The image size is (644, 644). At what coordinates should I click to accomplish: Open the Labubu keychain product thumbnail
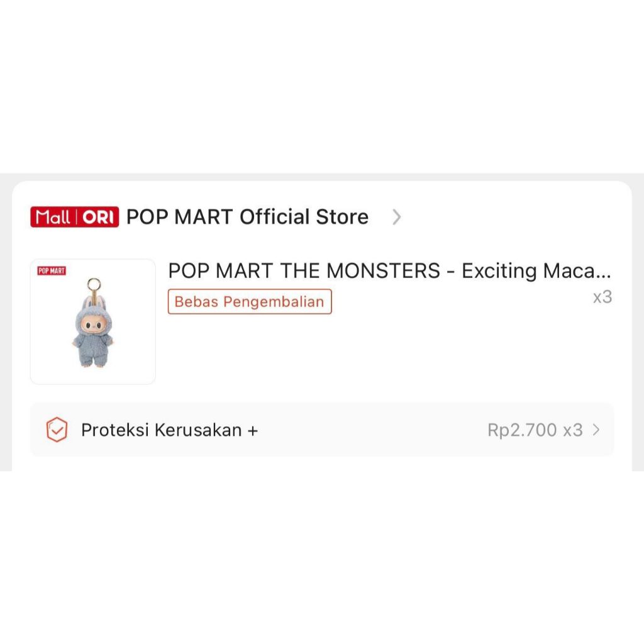[x=93, y=321]
